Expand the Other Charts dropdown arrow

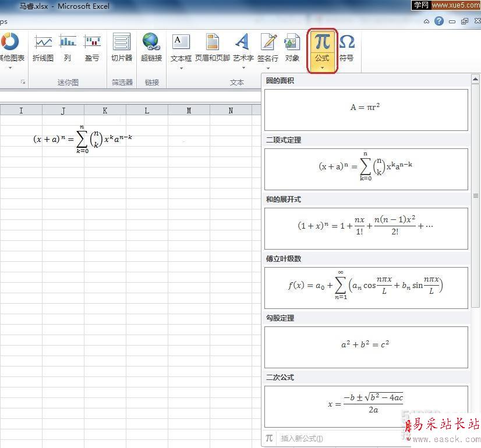[10, 67]
